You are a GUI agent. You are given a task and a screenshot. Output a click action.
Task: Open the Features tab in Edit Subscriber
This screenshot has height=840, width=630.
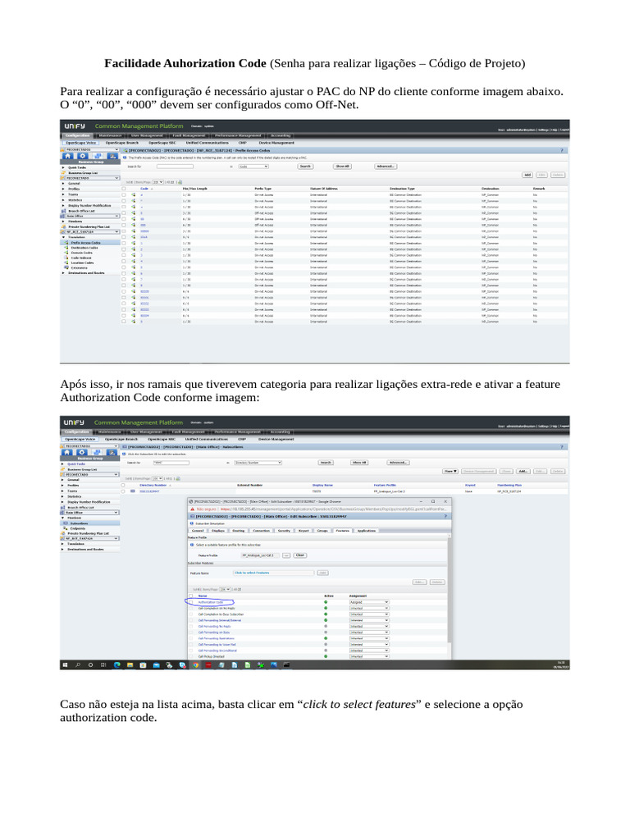pyautogui.click(x=343, y=531)
